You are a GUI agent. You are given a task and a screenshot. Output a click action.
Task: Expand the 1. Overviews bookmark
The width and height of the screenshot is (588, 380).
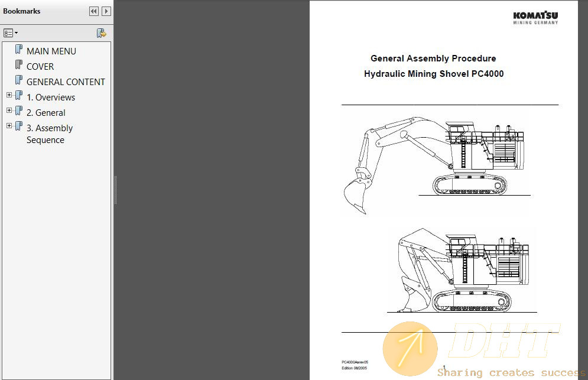tap(9, 95)
